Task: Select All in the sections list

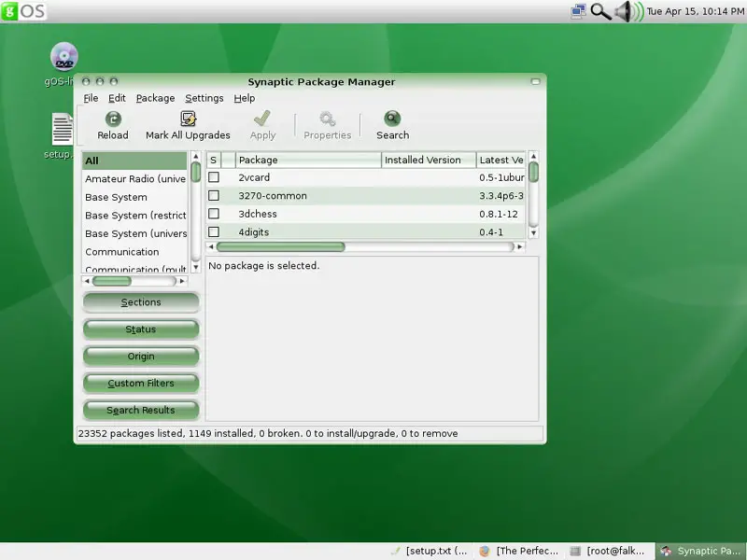Action: [134, 161]
